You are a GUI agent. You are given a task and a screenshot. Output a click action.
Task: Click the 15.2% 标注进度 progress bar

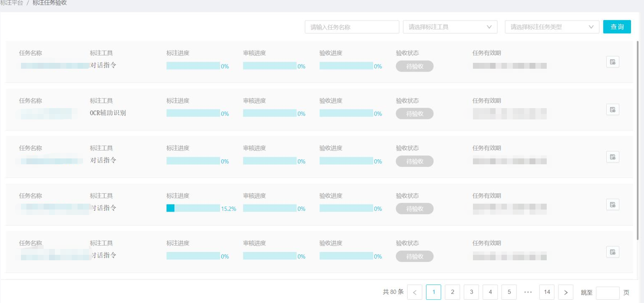[x=193, y=208]
